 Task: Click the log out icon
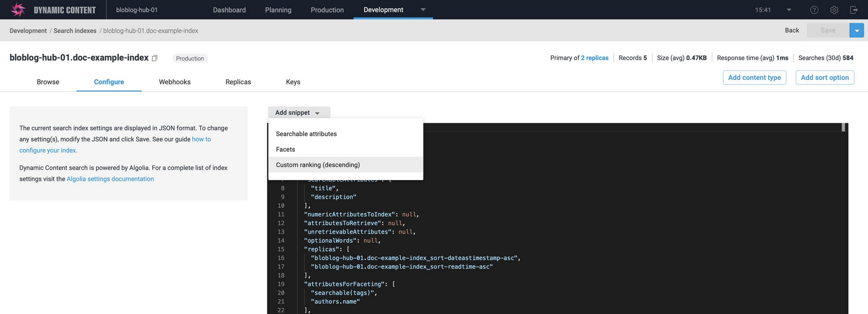point(854,10)
